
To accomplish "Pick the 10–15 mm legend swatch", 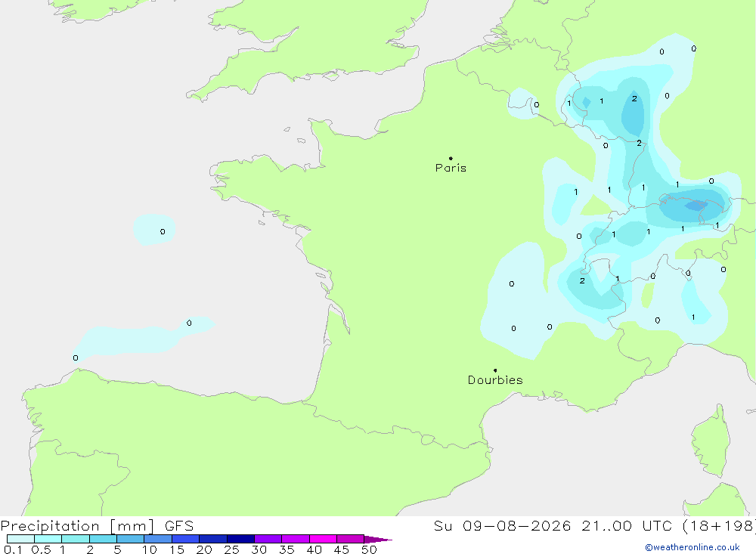I will point(158,539).
